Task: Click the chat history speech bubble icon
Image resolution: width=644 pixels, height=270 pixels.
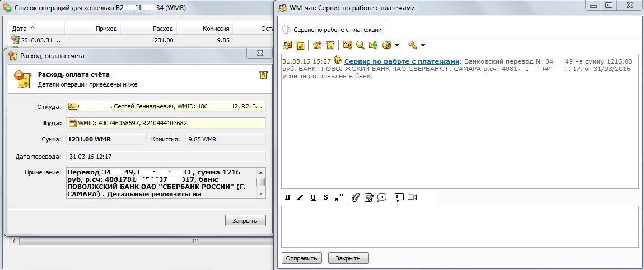Action: point(347,45)
